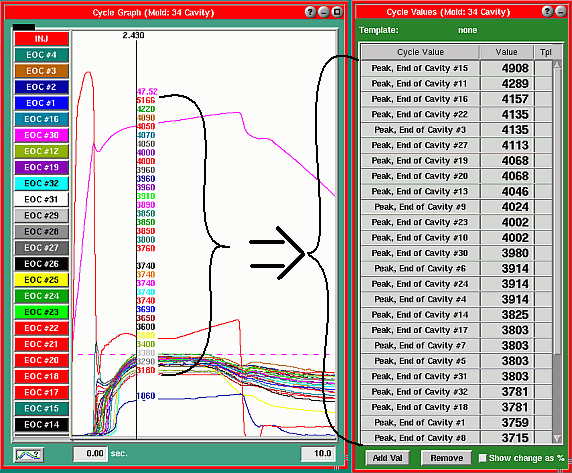
Task: Toggle EOC #1 curve legend
Action: (x=42, y=103)
